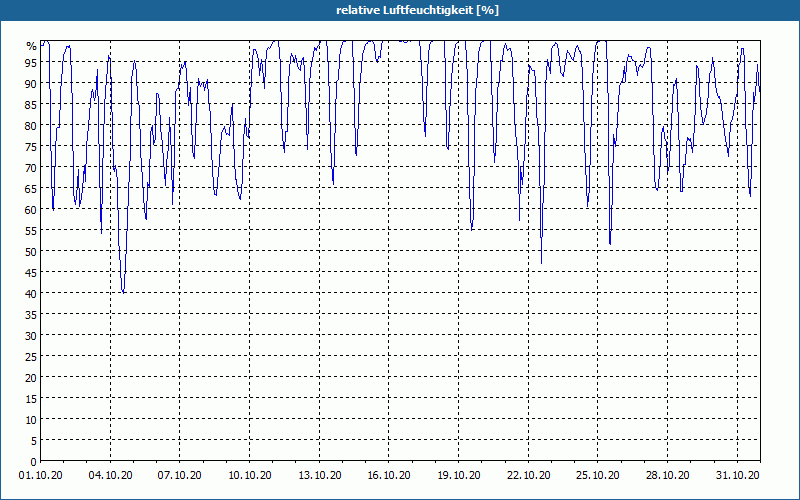The width and height of the screenshot is (800, 500).
Task: Click the 20 value on y-axis
Action: (x=31, y=378)
